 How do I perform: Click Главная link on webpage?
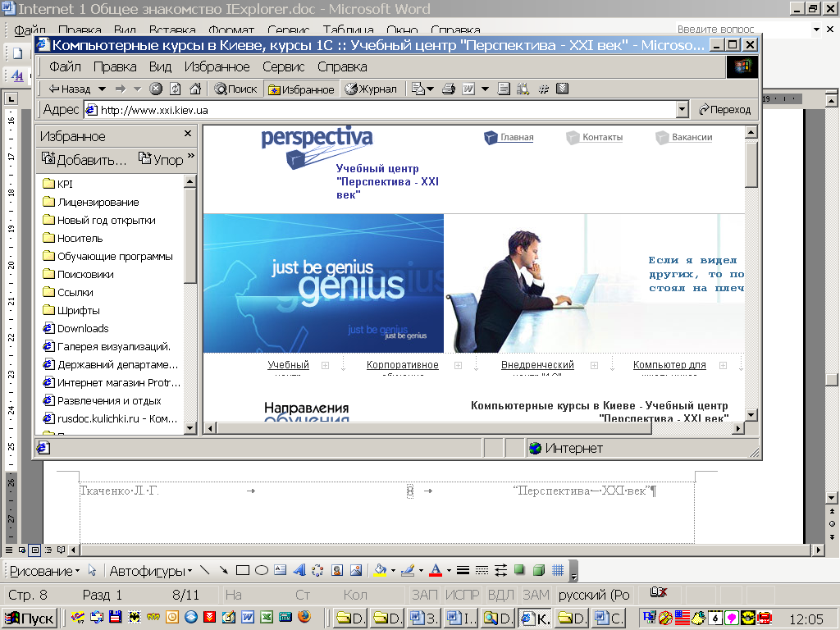pos(517,137)
